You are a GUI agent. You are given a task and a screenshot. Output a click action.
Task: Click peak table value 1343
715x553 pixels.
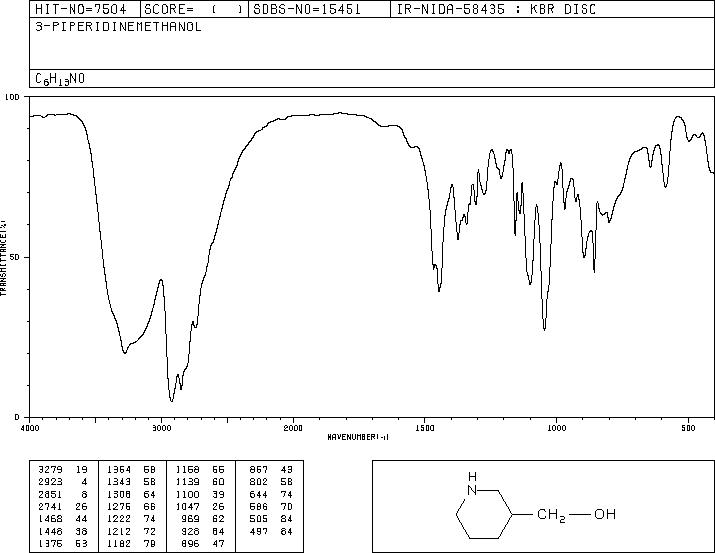119,482
